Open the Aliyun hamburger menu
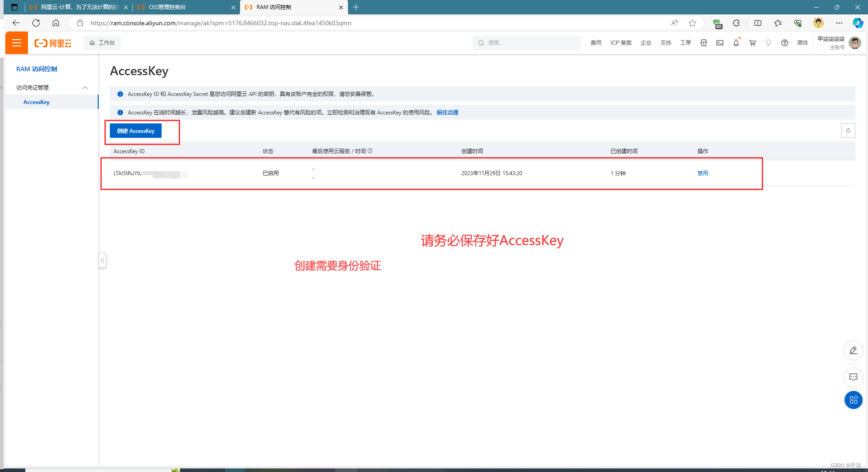 click(17, 43)
